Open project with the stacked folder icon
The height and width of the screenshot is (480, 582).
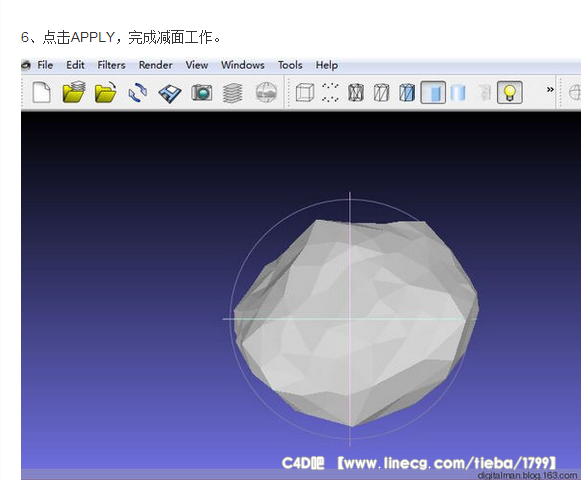click(74, 92)
